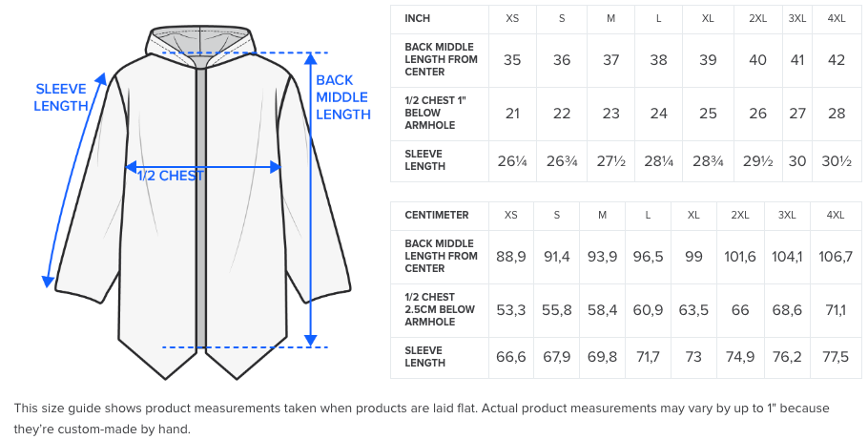Image resolution: width=868 pixels, height=440 pixels.
Task: Click the BACK MIDDLE LENGTH diagram label
Action: (342, 97)
